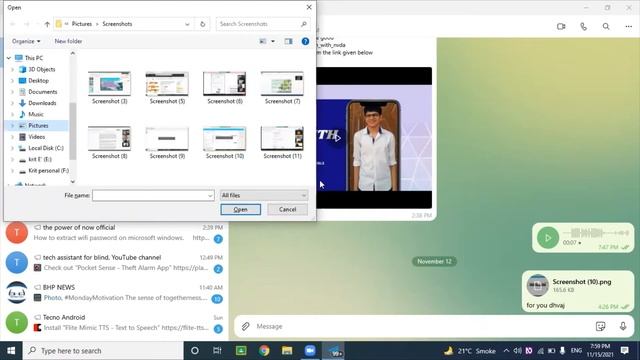Viewport: 640px width, 360px height.
Task: Click the paperclip attach icon
Action: [245, 326]
